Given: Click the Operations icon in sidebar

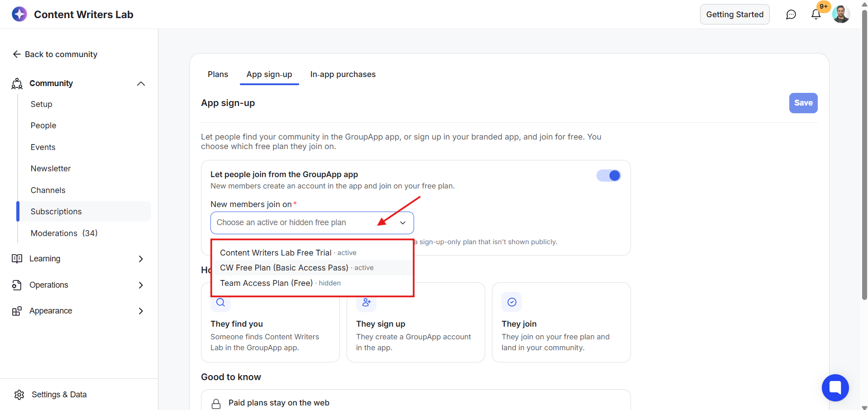Looking at the screenshot, I should point(17,285).
